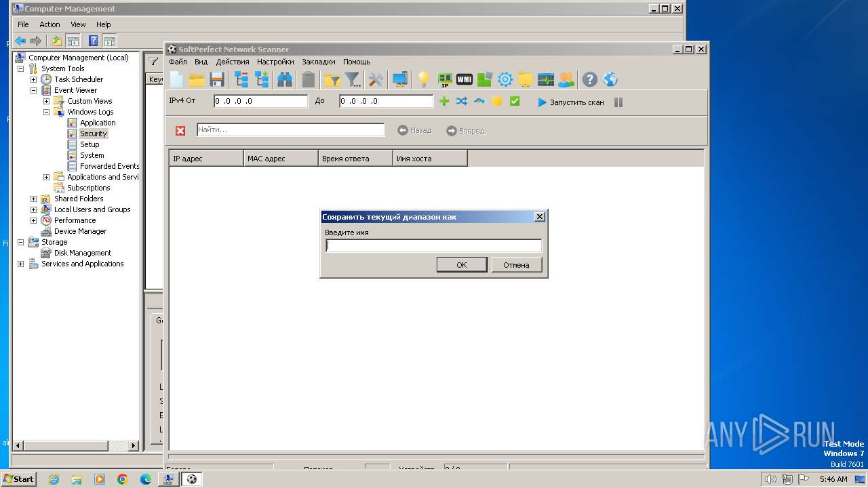The width and height of the screenshot is (868, 488).
Task: Click the users accounts icon
Action: pyautogui.click(x=566, y=79)
